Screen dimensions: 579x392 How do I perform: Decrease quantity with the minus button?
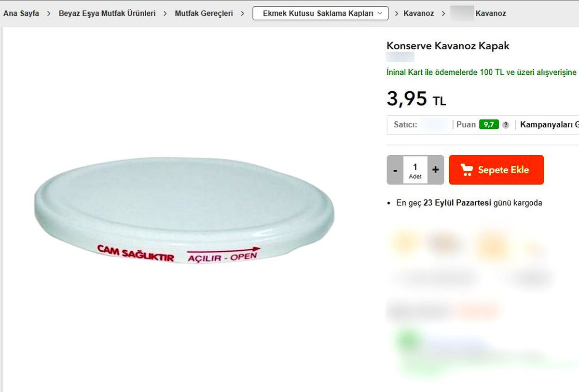pyautogui.click(x=395, y=170)
